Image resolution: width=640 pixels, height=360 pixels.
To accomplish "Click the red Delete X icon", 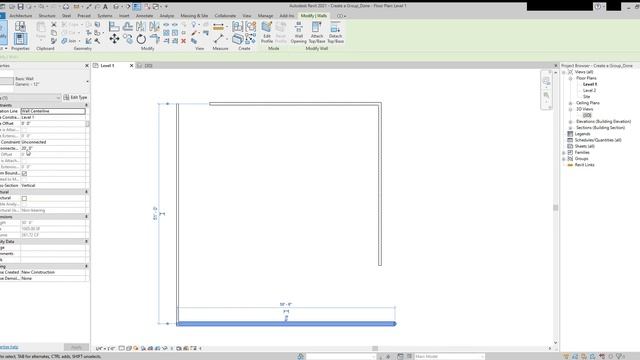I will [183, 41].
